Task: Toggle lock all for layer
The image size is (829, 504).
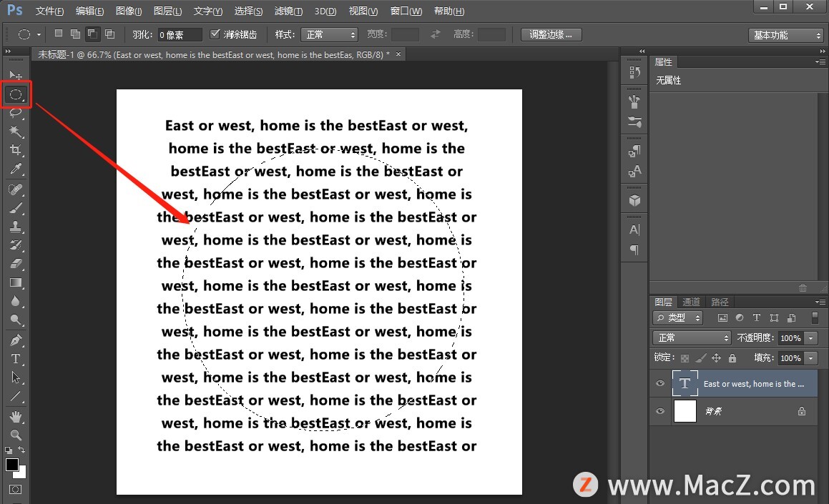Action: click(732, 358)
